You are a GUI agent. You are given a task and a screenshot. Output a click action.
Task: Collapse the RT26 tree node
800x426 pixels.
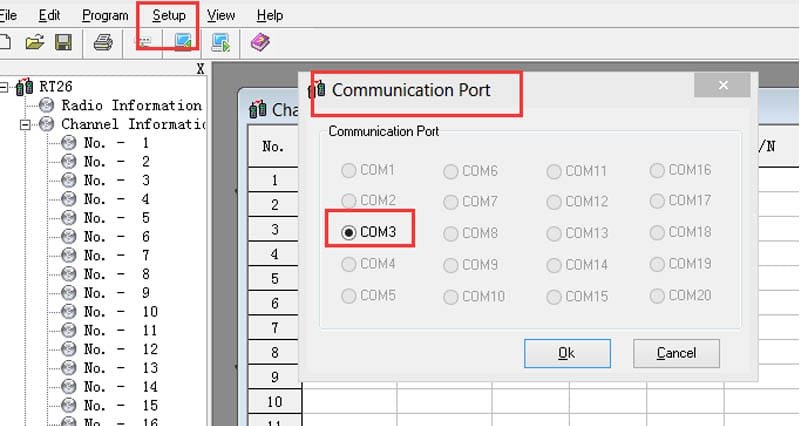pyautogui.click(x=3, y=87)
